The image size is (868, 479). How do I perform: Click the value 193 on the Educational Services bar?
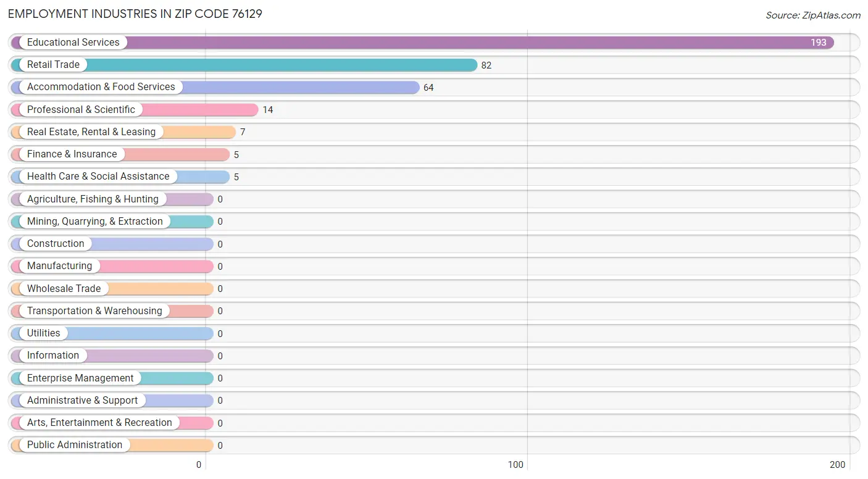(x=819, y=43)
